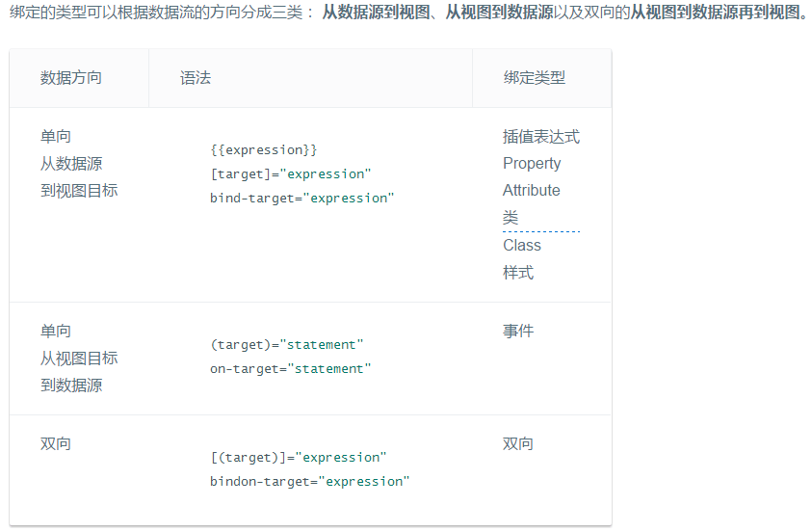812x532 pixels.
Task: Click the dotted-underlined '类' text
Action: coord(511,217)
